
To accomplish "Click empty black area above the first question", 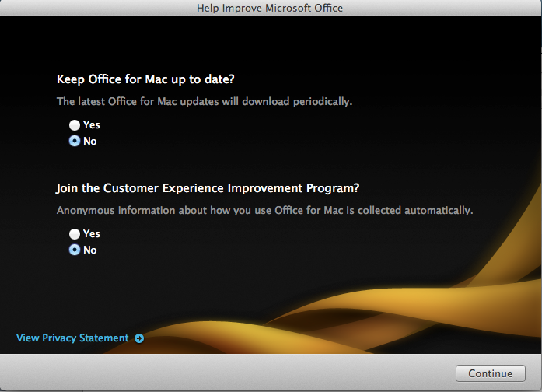I will pos(272,43).
